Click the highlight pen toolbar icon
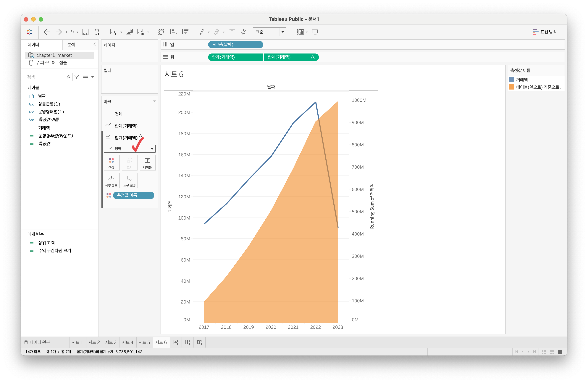Viewport: 588px width, 383px height. tap(202, 32)
